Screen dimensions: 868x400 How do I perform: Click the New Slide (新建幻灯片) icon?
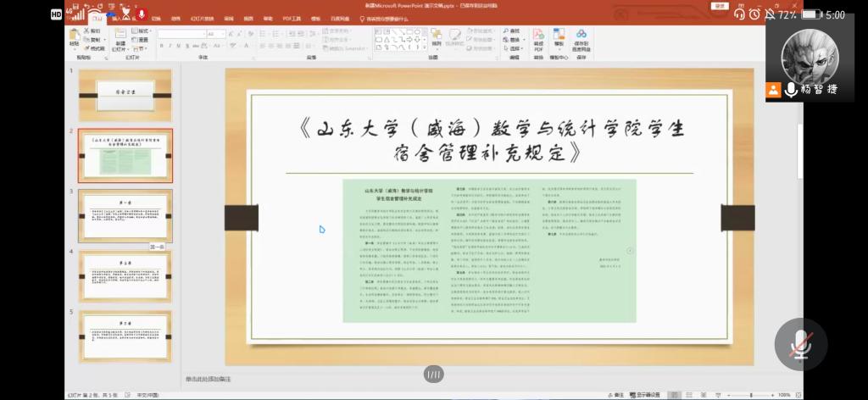[120, 38]
